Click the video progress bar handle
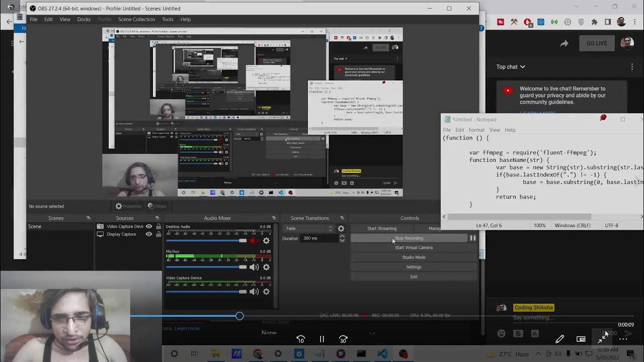This screenshot has height=362, width=644. [239, 316]
